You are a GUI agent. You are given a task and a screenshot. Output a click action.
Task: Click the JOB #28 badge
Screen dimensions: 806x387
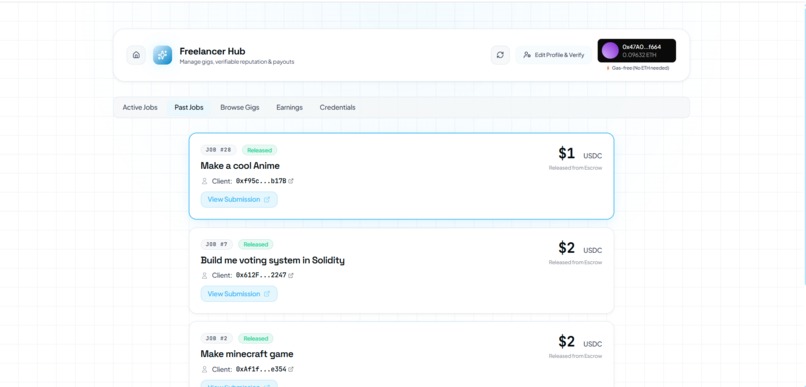coord(218,150)
